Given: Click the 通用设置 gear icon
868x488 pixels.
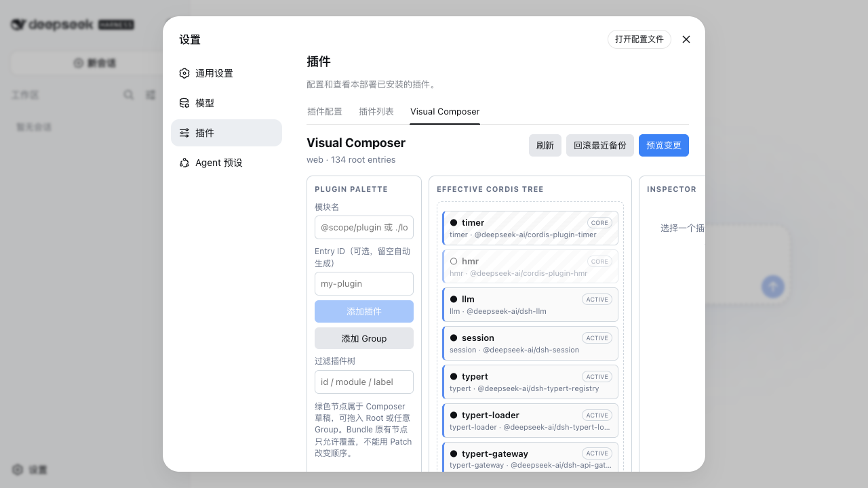Looking at the screenshot, I should coord(184,73).
